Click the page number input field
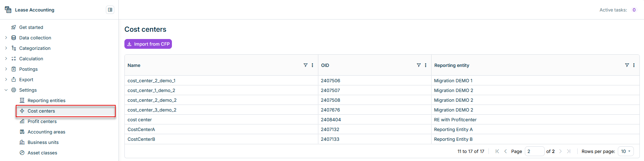The height and width of the screenshot is (161, 644). pos(535,151)
